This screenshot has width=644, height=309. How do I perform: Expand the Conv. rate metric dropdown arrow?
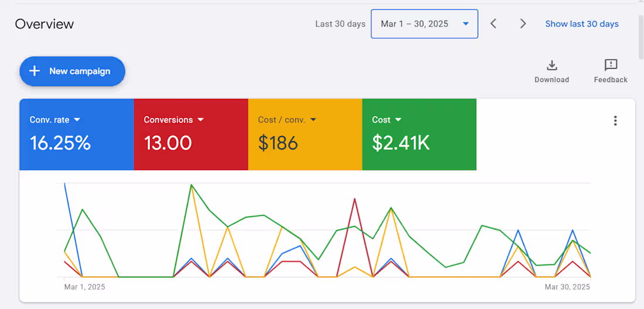77,120
